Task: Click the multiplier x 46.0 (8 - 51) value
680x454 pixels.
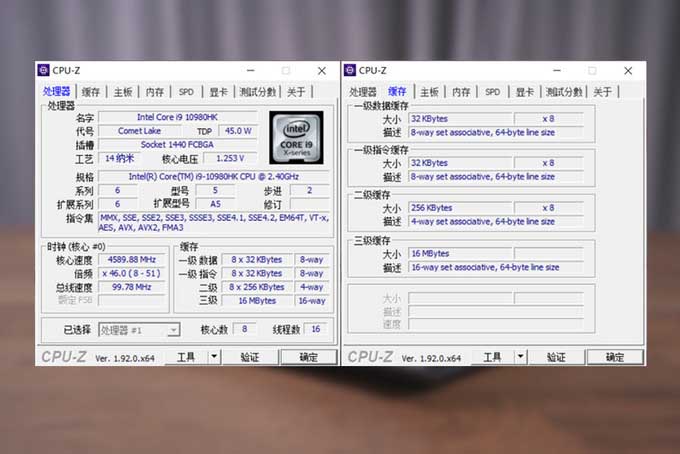Action: click(132, 274)
